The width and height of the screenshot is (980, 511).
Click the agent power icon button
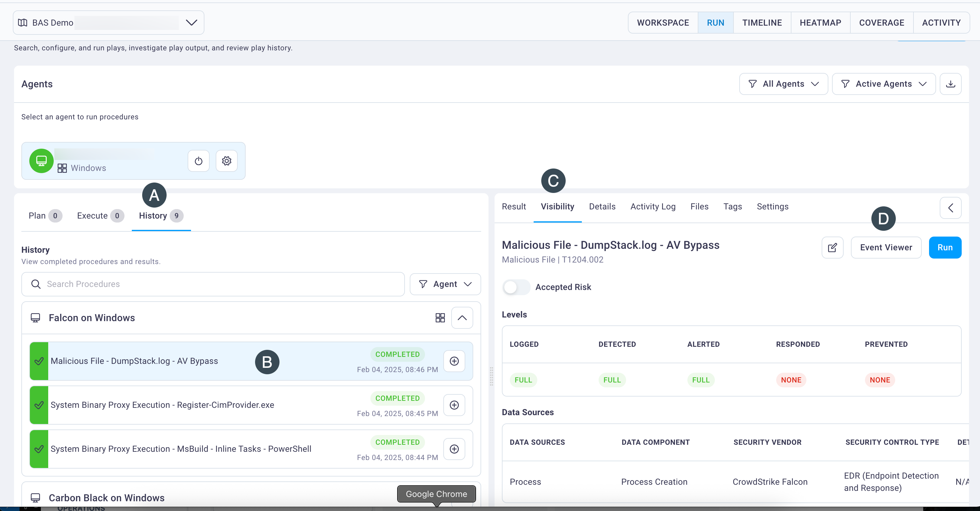pyautogui.click(x=199, y=161)
